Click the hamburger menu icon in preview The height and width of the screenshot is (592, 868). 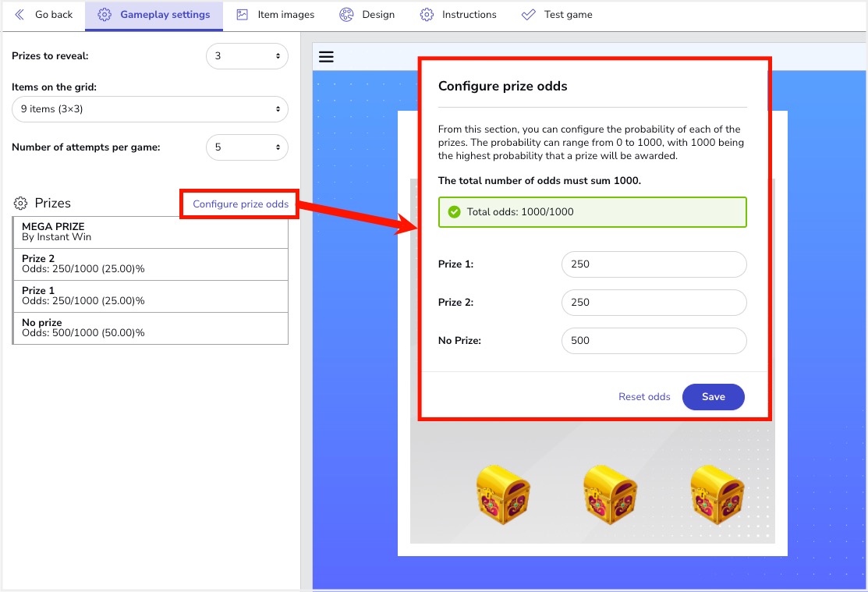point(326,56)
